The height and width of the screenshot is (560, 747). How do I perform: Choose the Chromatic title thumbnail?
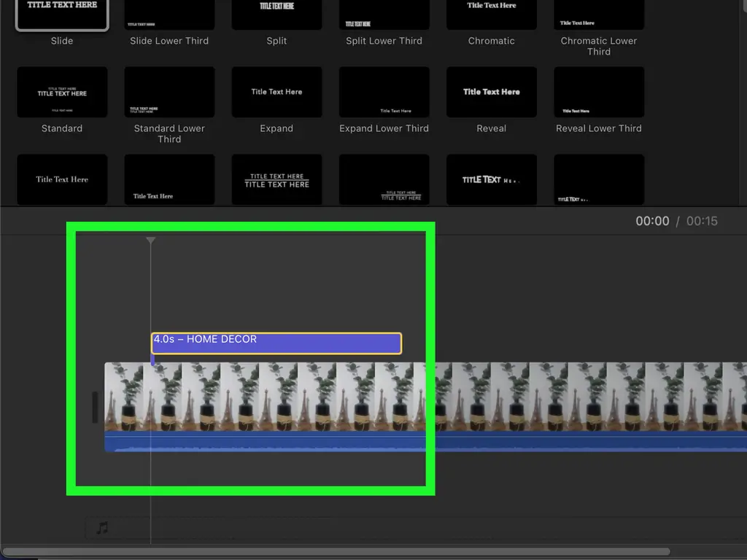(x=492, y=15)
